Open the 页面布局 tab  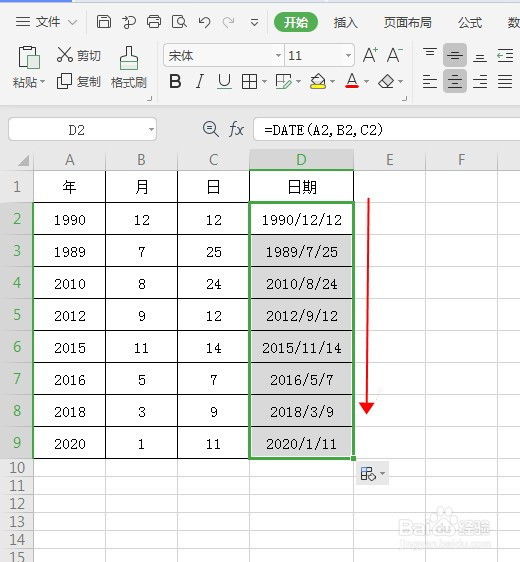point(407,23)
